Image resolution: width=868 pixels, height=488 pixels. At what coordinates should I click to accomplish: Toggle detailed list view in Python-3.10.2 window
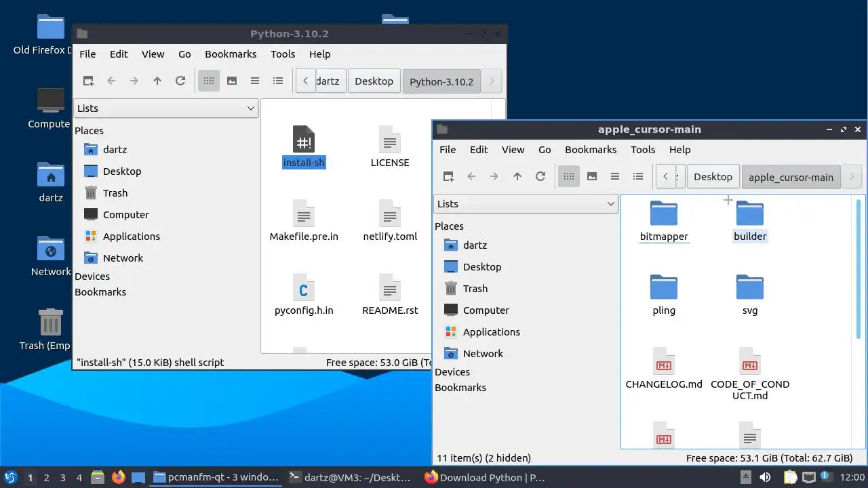[278, 81]
